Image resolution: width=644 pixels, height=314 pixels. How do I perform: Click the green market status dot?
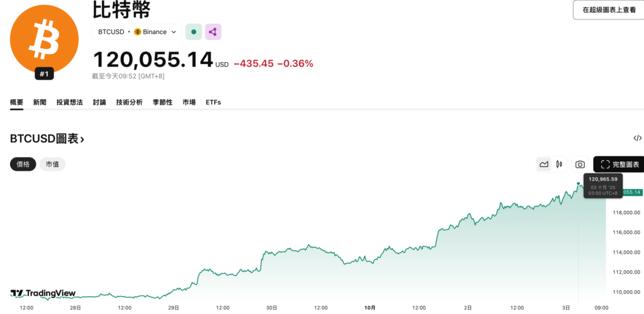pyautogui.click(x=194, y=32)
